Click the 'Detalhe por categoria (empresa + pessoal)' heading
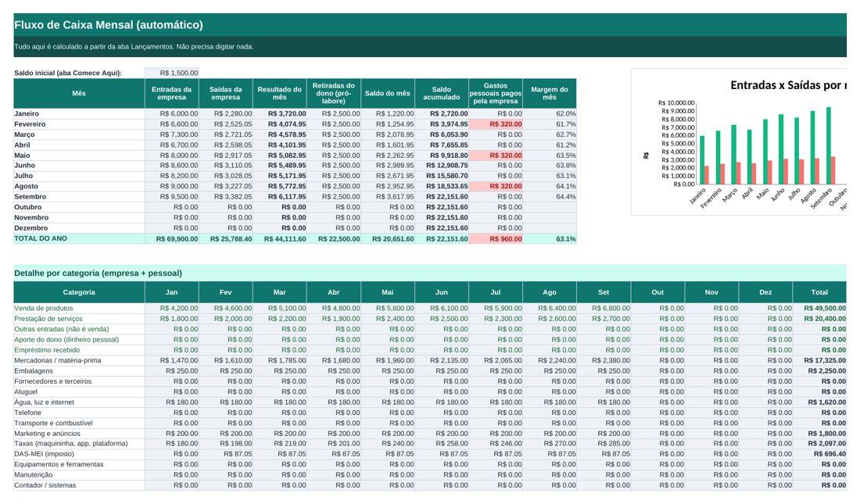Image resolution: width=860 pixels, height=504 pixels. 99,273
